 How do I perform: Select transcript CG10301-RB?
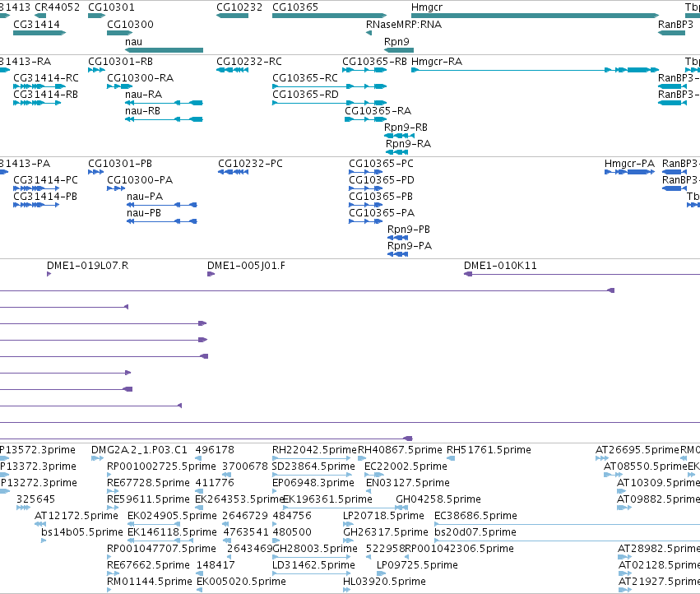pos(121,62)
